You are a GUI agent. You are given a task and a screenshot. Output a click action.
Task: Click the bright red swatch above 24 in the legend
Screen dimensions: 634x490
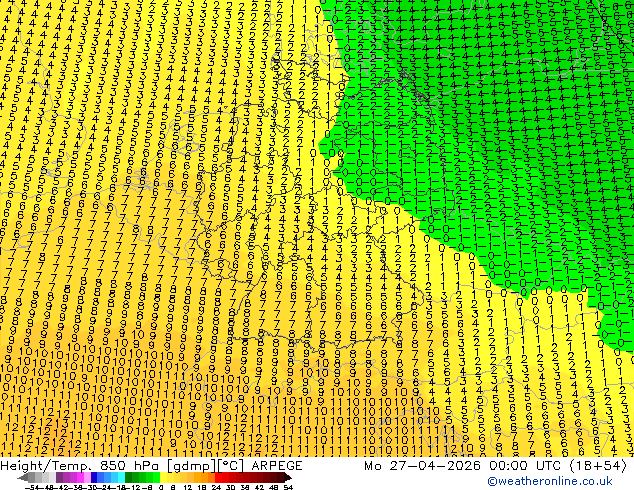click(218, 477)
